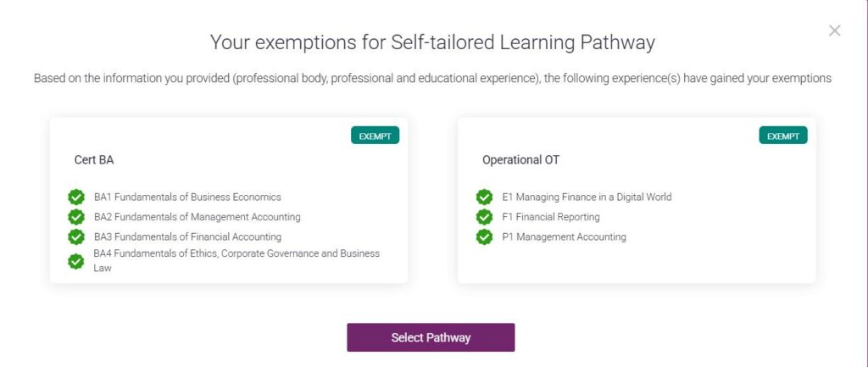
Task: Click BA1 Fundamentals of Business Economics text
Action: coord(187,197)
